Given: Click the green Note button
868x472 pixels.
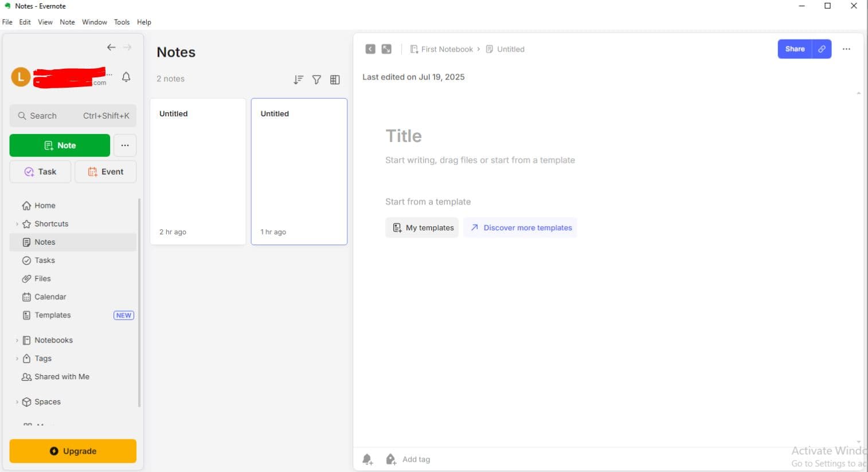Looking at the screenshot, I should 59,145.
